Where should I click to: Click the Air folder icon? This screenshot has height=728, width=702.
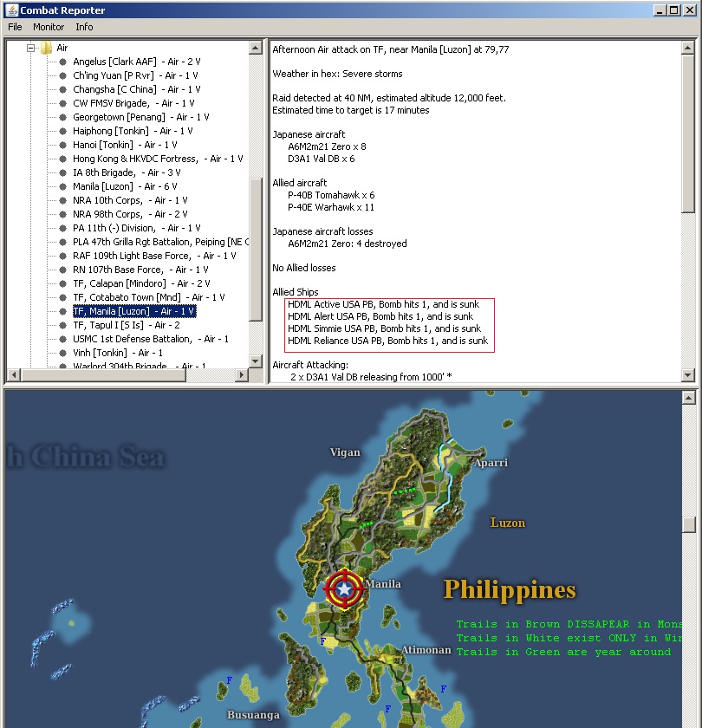[46, 48]
